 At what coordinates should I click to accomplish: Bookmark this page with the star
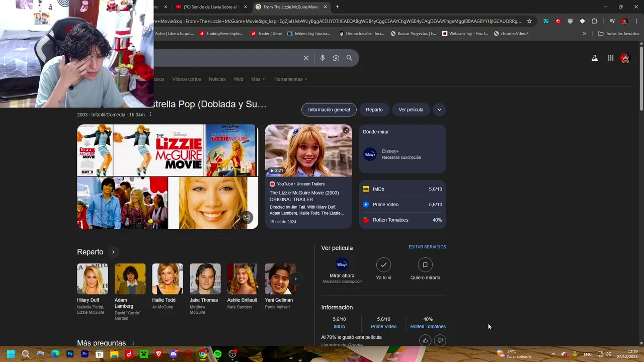tap(529, 21)
